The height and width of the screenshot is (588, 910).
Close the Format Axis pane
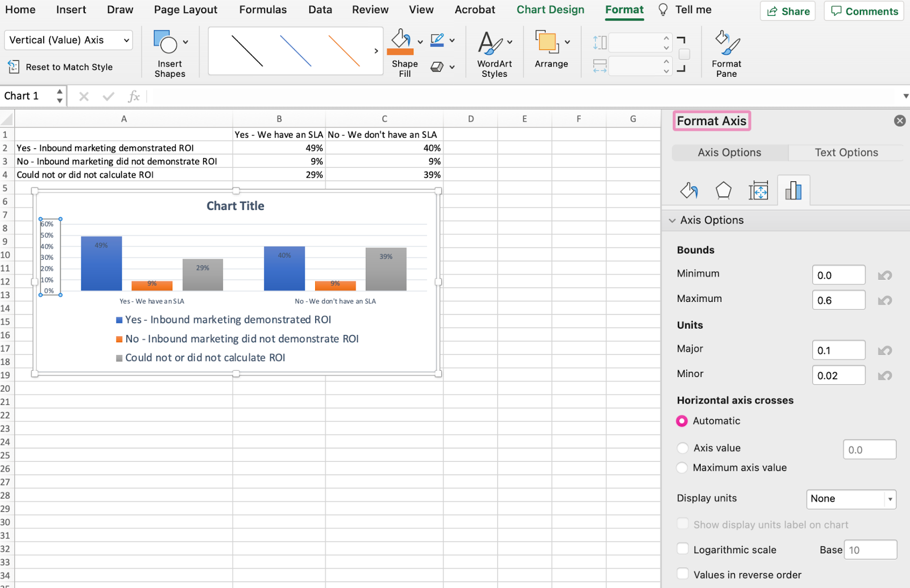(x=900, y=121)
